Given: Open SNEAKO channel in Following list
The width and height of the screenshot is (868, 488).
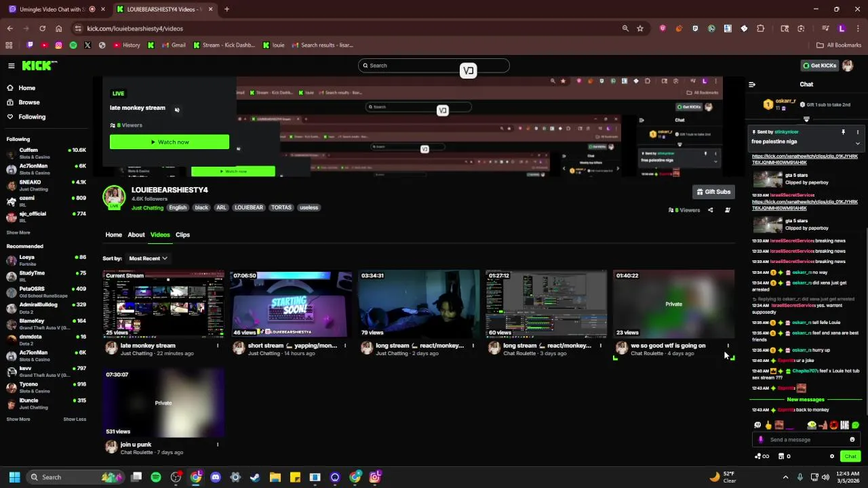Looking at the screenshot, I should pos(46,185).
